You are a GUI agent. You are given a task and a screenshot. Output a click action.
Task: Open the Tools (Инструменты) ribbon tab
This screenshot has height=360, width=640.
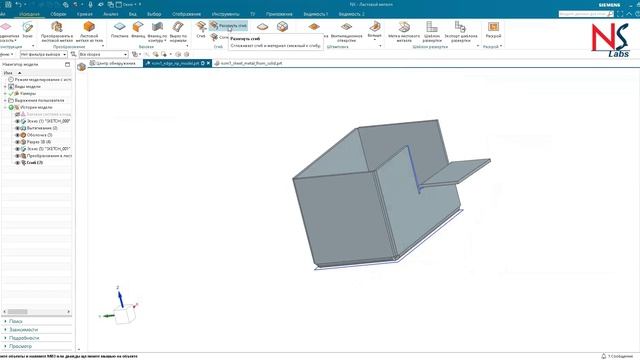click(225, 14)
